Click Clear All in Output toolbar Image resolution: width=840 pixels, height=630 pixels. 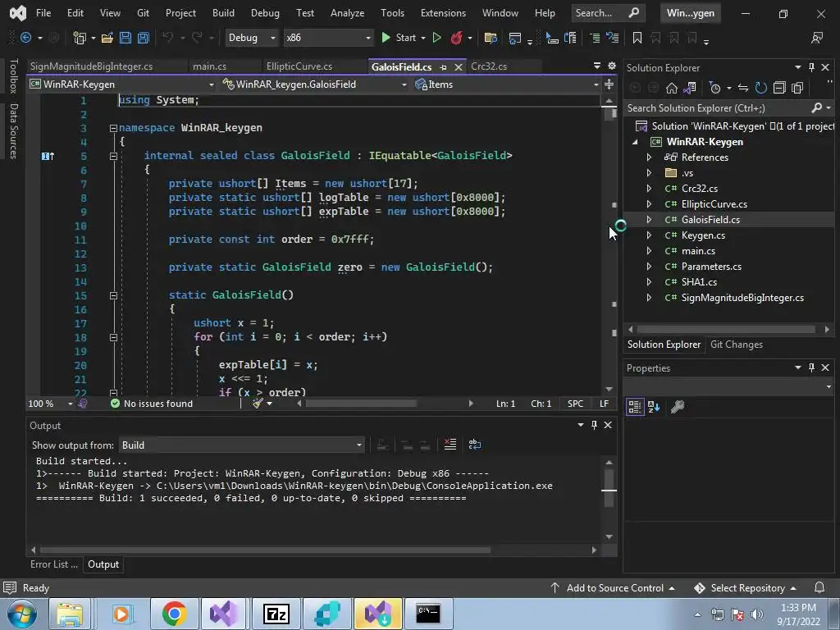[x=450, y=445]
